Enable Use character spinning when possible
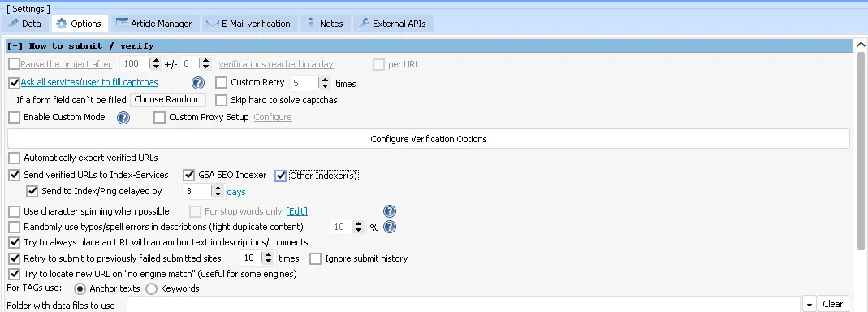868x312 pixels. pos(15,212)
